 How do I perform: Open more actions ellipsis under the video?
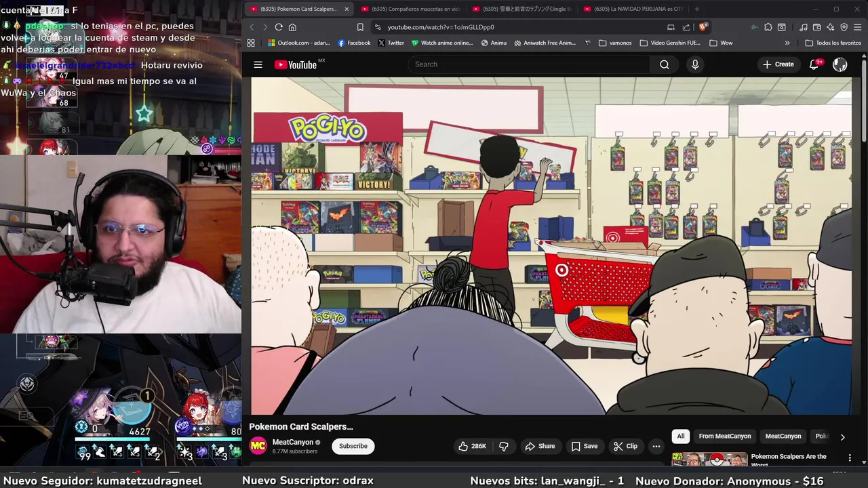(656, 446)
